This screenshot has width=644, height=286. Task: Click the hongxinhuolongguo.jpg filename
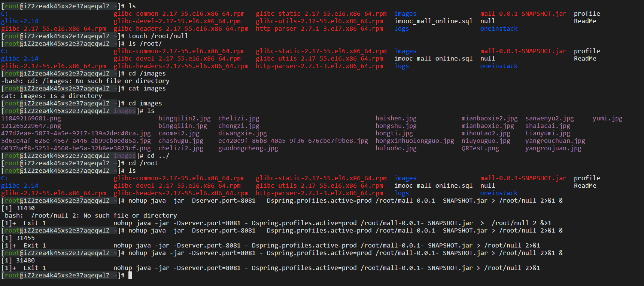click(x=414, y=141)
